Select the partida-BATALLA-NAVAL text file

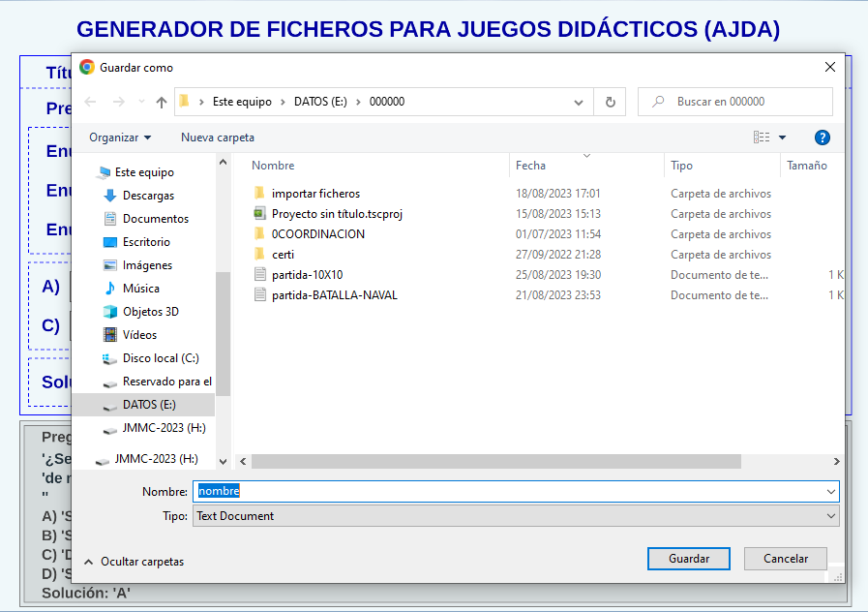click(334, 295)
